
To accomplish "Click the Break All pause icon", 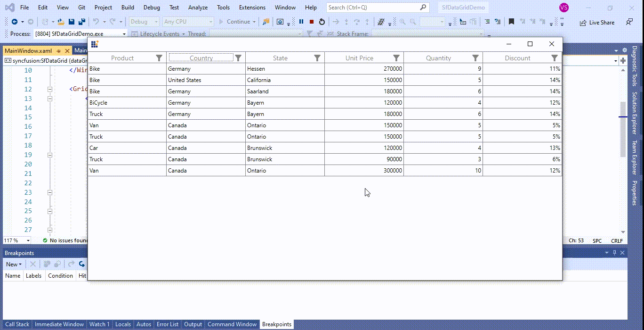I will point(301,22).
